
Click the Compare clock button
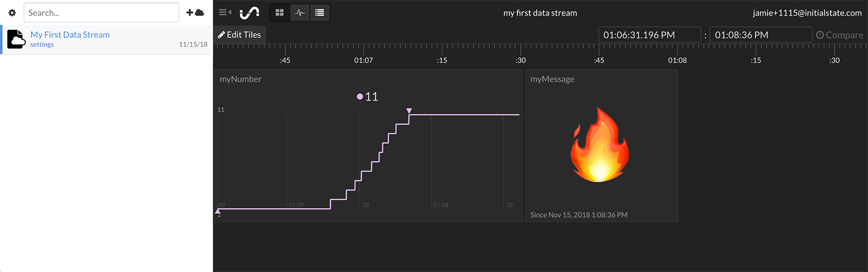pyautogui.click(x=839, y=35)
